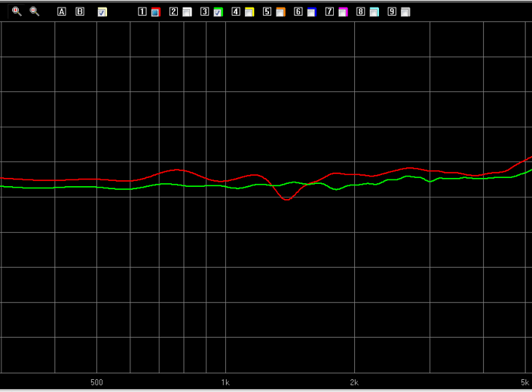The height and width of the screenshot is (392, 532).
Task: Select curve slot number 2
Action: [173, 12]
